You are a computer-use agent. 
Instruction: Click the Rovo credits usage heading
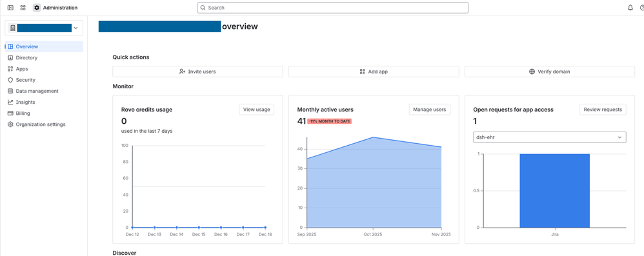coord(146,110)
